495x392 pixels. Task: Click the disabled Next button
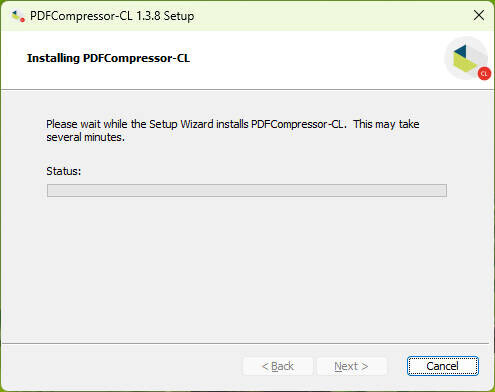(x=351, y=366)
